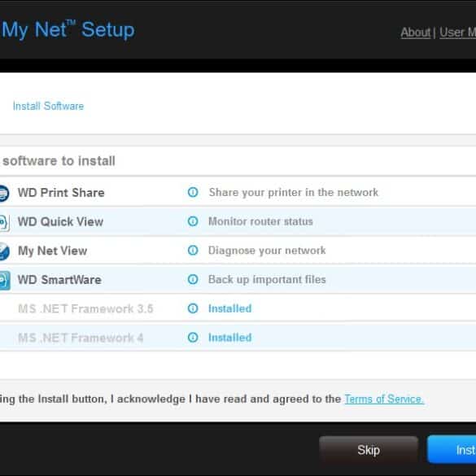Click the WD Print Share printer icon
Image resolution: width=476 pixels, height=476 pixels.
coord(4,193)
